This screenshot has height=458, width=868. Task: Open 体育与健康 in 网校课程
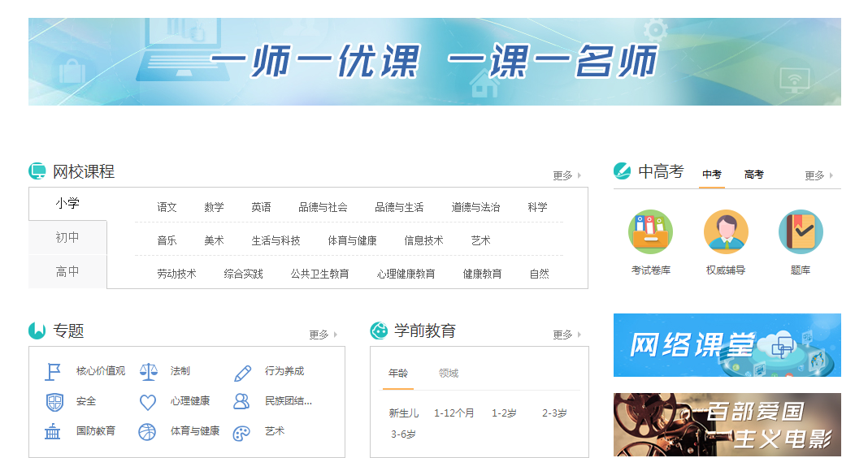[352, 240]
